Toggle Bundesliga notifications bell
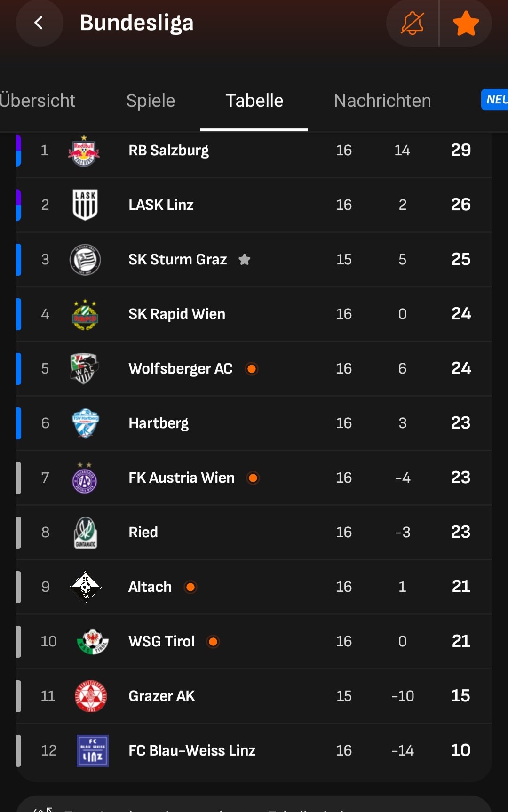 coord(413,23)
